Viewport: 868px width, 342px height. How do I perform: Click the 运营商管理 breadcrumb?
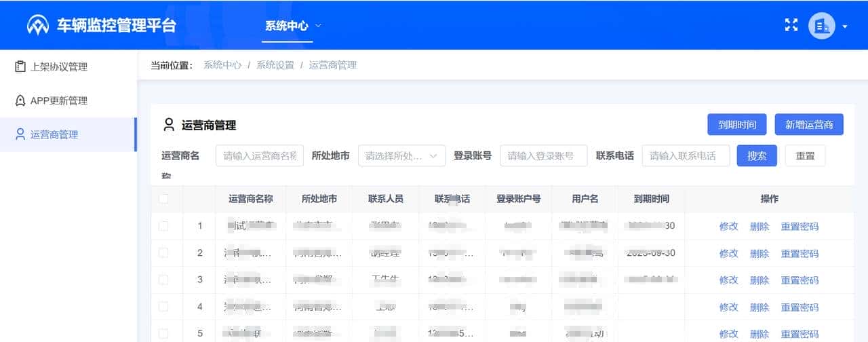pos(333,65)
